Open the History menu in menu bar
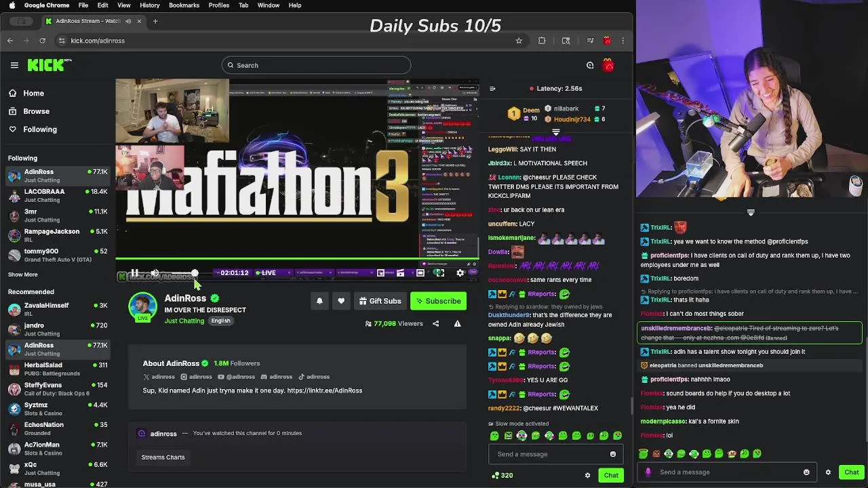The image size is (868, 488). [150, 5]
